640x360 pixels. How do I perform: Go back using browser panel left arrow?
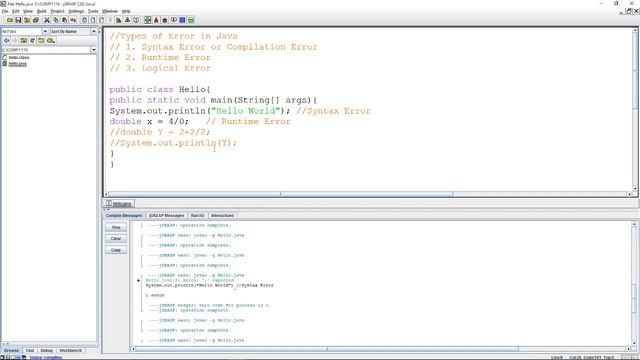[x=7, y=40]
